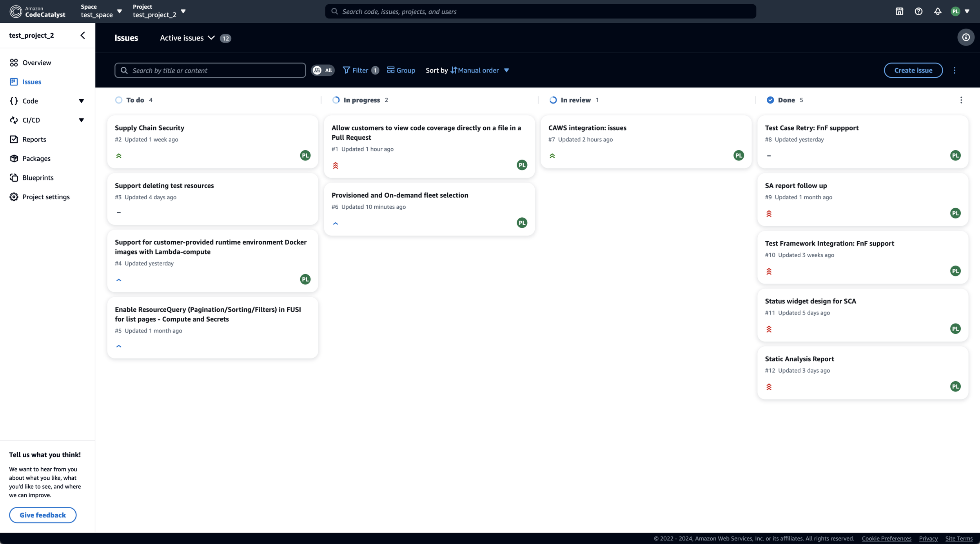Open the info panel icon

coord(965,38)
